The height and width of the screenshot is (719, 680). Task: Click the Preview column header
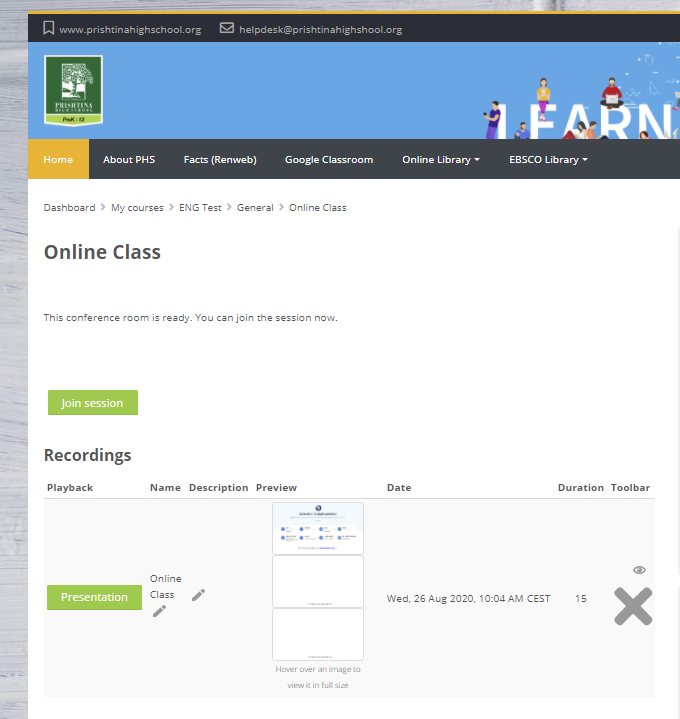(276, 487)
